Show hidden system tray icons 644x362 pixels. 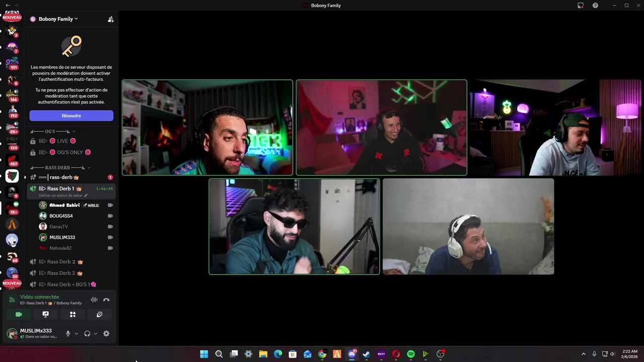[584, 354]
